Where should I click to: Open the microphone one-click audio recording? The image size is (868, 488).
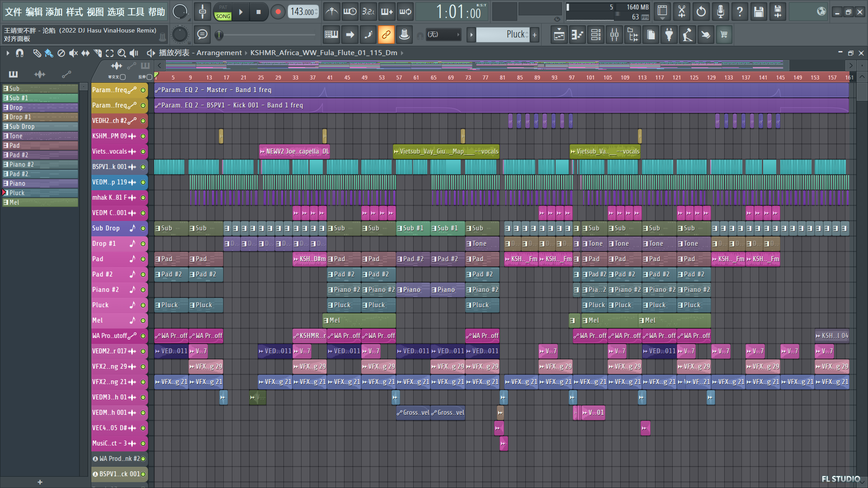tap(721, 12)
